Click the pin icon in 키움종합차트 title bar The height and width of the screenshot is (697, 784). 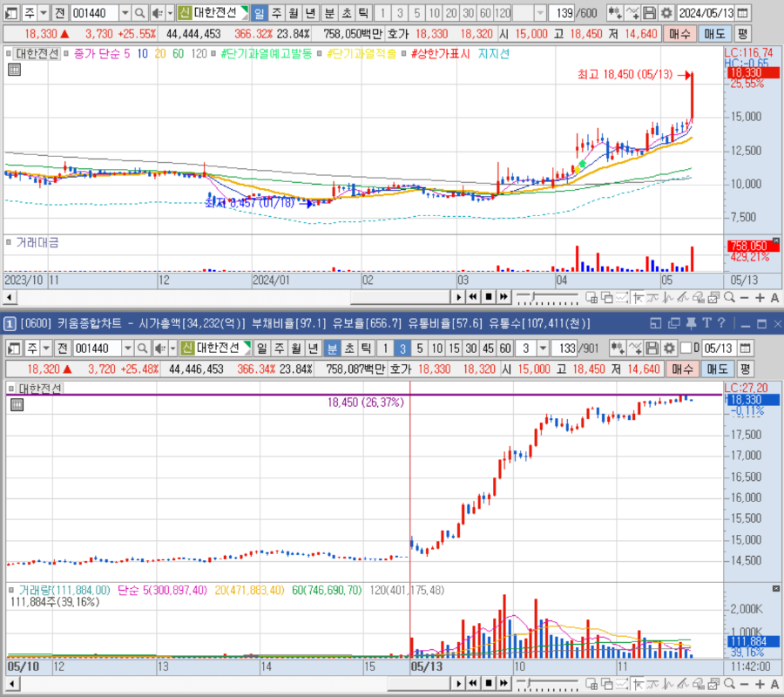(x=691, y=323)
